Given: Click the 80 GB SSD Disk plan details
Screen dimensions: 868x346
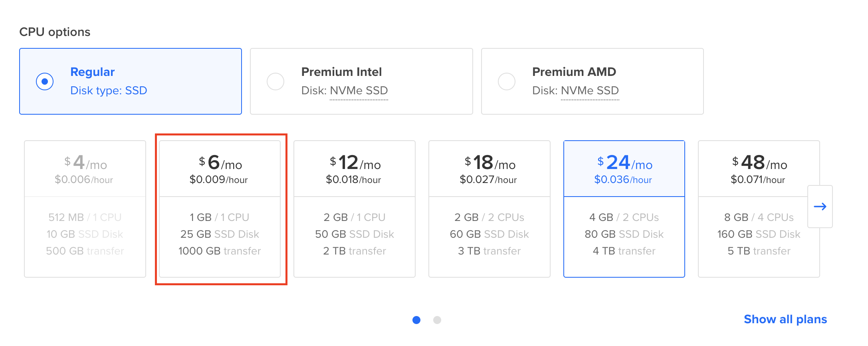Looking at the screenshot, I should point(624,234).
